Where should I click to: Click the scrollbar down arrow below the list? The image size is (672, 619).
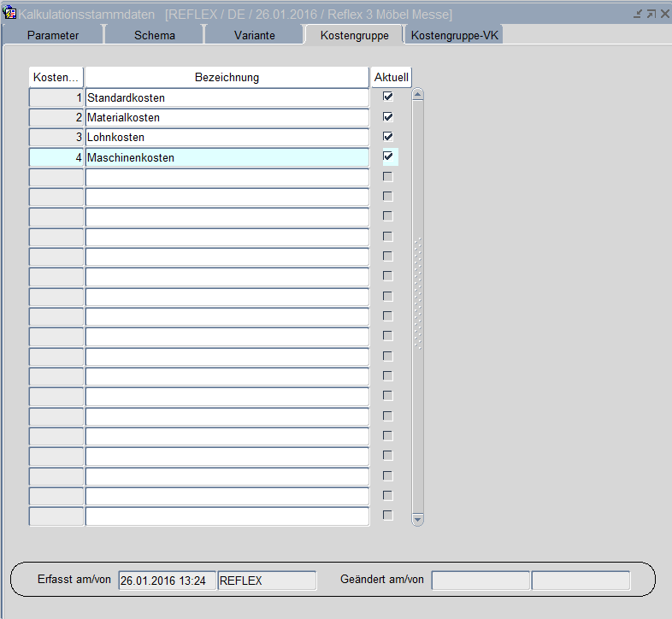[418, 518]
